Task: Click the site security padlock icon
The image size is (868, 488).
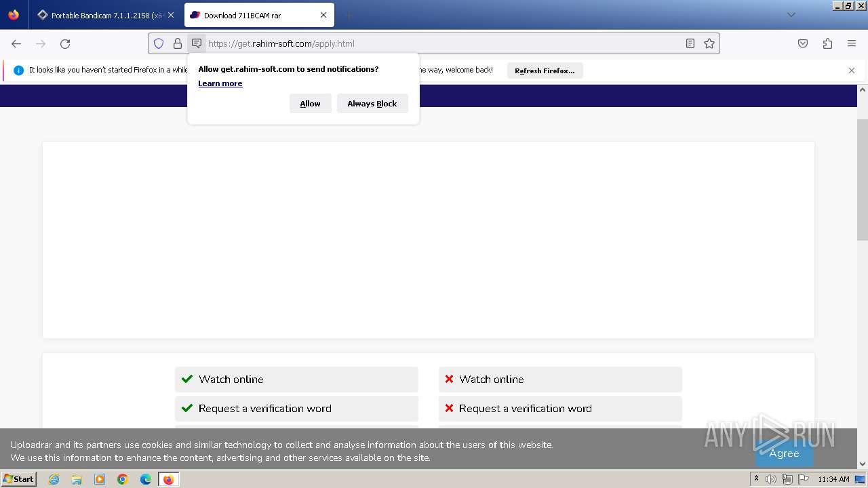Action: click(x=178, y=43)
